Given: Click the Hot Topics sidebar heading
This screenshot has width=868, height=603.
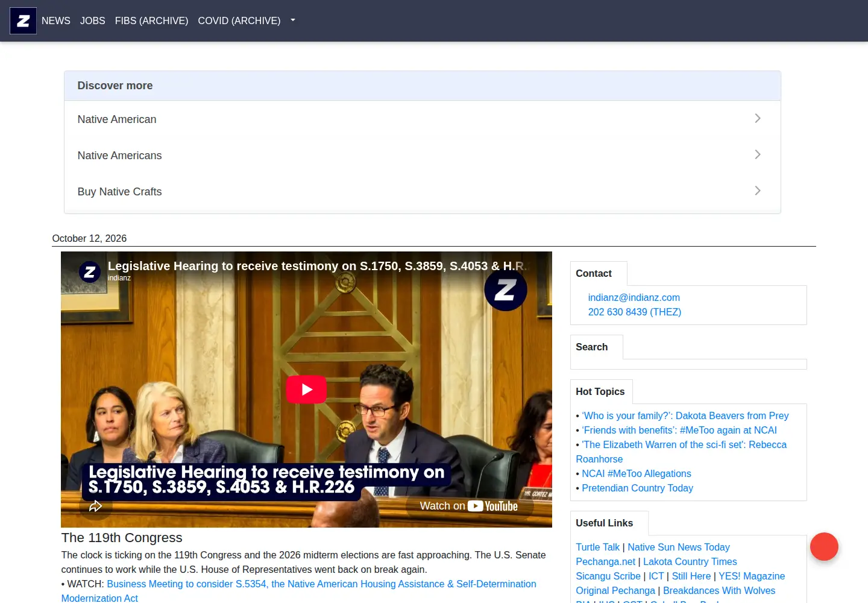Looking at the screenshot, I should point(600,391).
